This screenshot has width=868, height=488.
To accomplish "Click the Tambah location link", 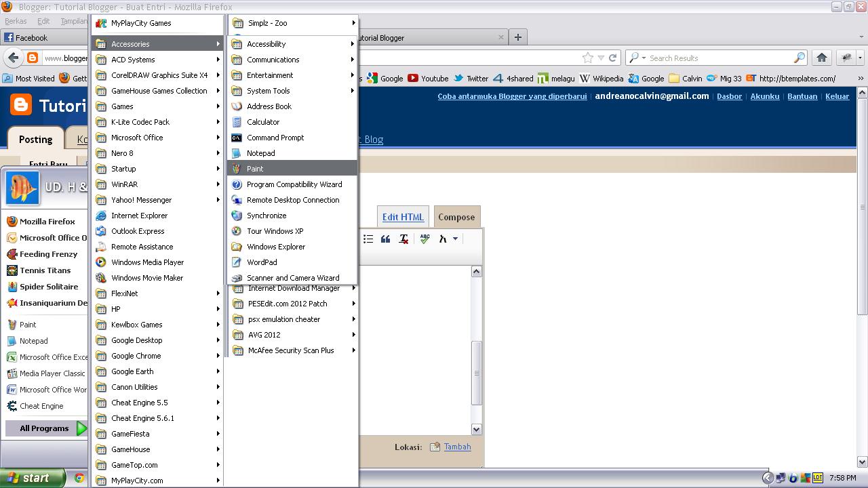I will coord(457,447).
